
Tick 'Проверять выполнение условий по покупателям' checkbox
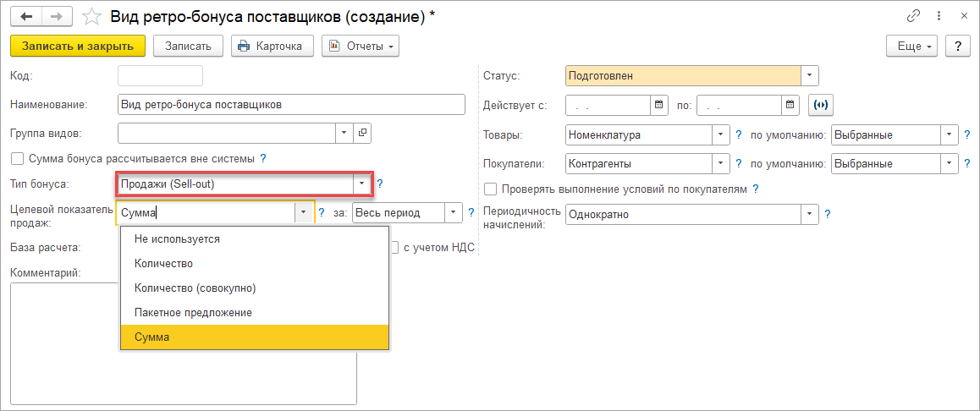(490, 189)
